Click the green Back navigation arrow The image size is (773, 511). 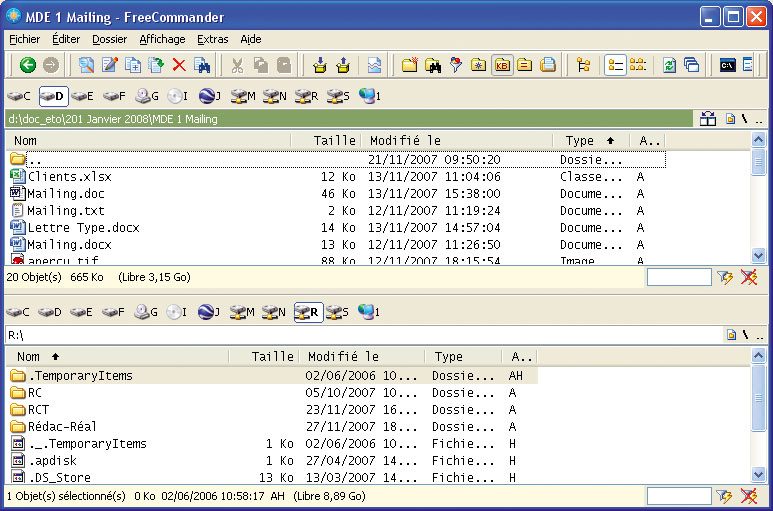[x=27, y=66]
